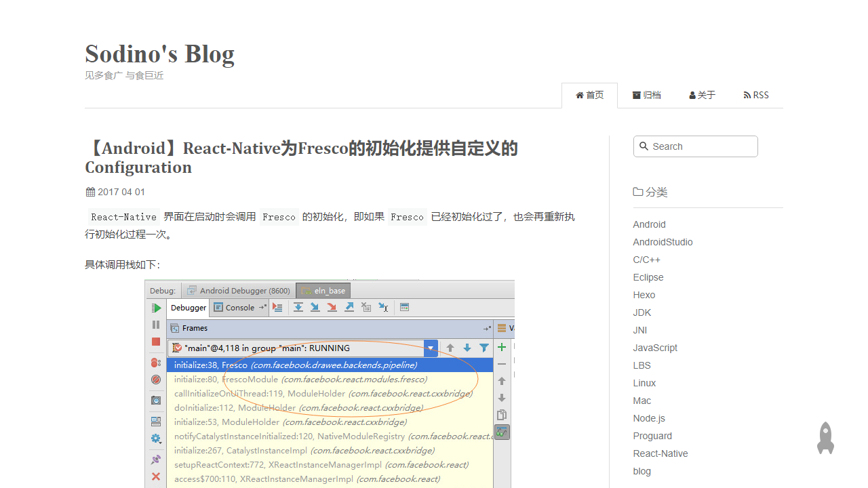This screenshot has width=868, height=488.
Task: Open the blog category
Action: 642,471
